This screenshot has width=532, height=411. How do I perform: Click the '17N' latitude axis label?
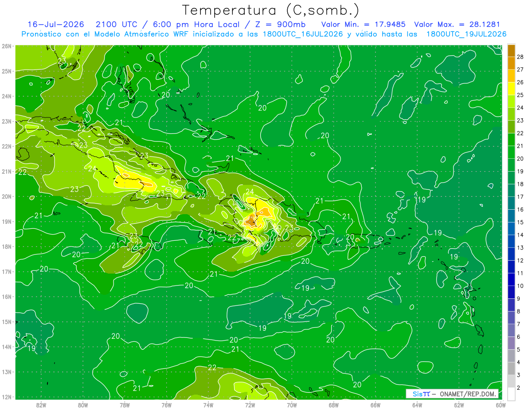6,271
